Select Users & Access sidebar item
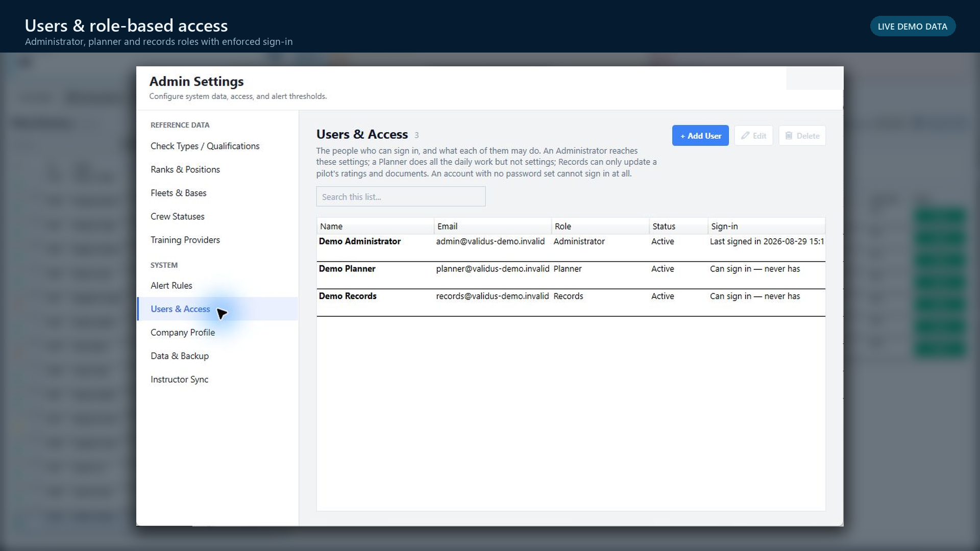This screenshot has width=980, height=551. coord(218,309)
